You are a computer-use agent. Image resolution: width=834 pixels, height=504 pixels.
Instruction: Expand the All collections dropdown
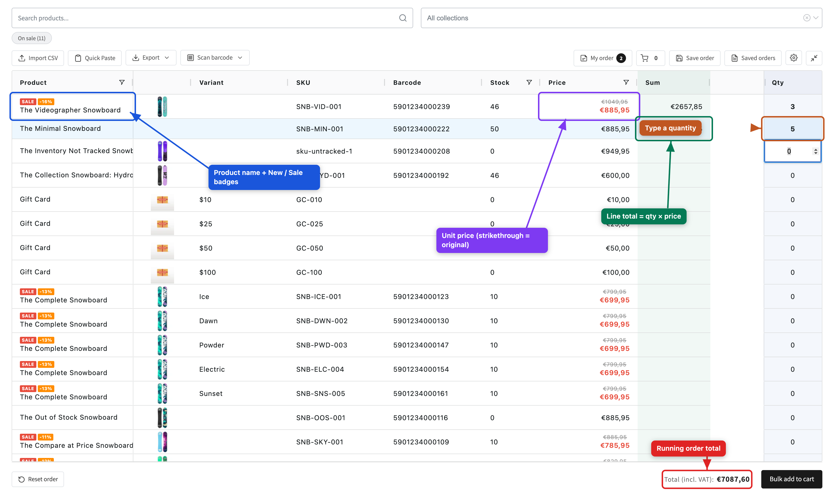click(x=816, y=18)
